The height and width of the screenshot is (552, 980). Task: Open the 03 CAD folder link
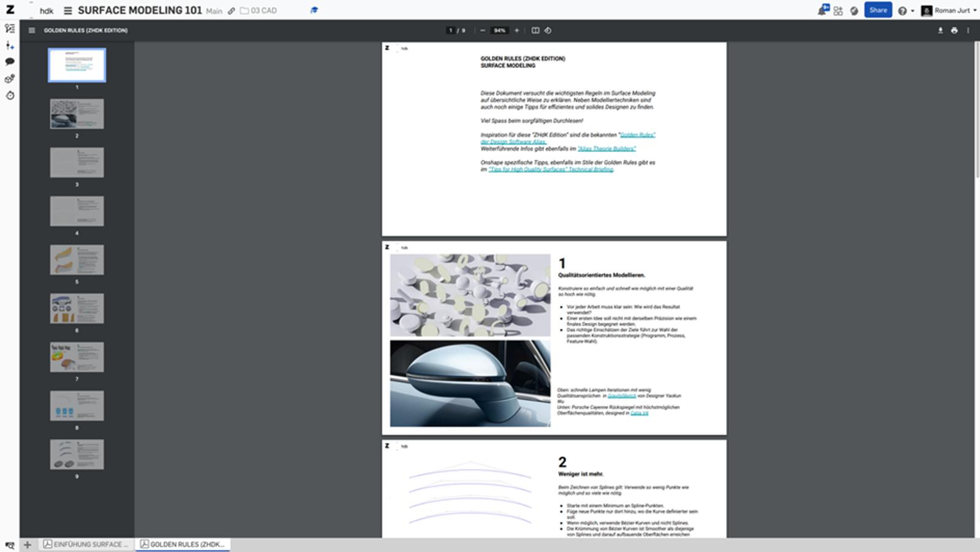tap(258, 10)
